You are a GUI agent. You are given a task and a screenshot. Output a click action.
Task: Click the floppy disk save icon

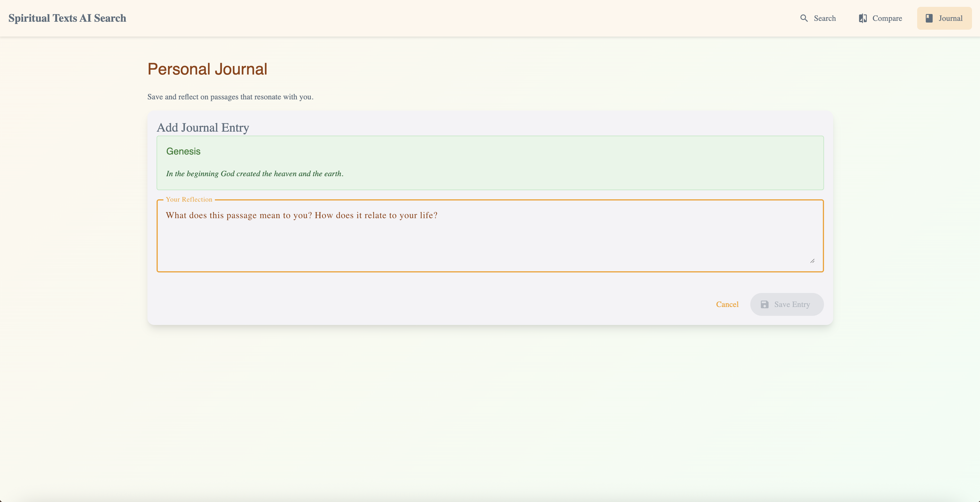coord(764,304)
